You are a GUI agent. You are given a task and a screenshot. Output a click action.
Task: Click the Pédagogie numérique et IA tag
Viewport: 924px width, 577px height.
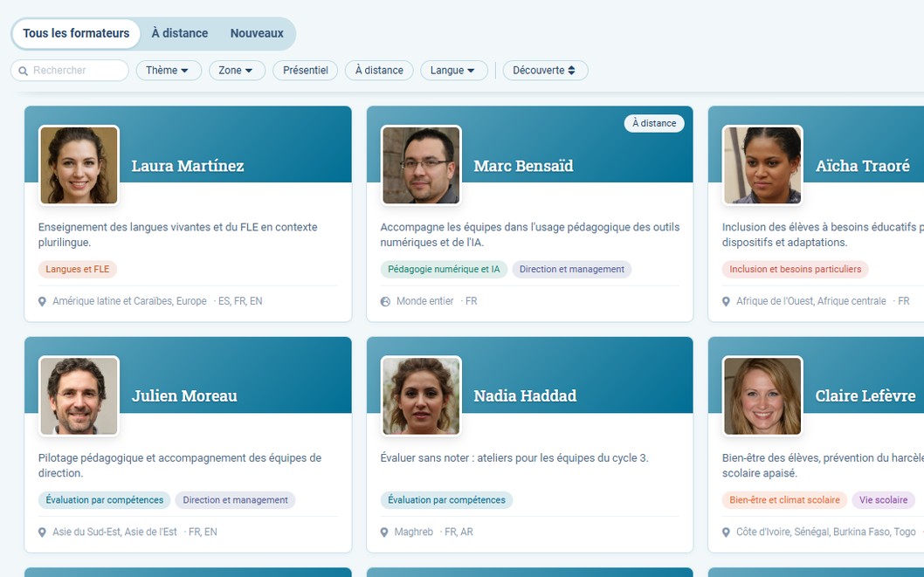(444, 270)
